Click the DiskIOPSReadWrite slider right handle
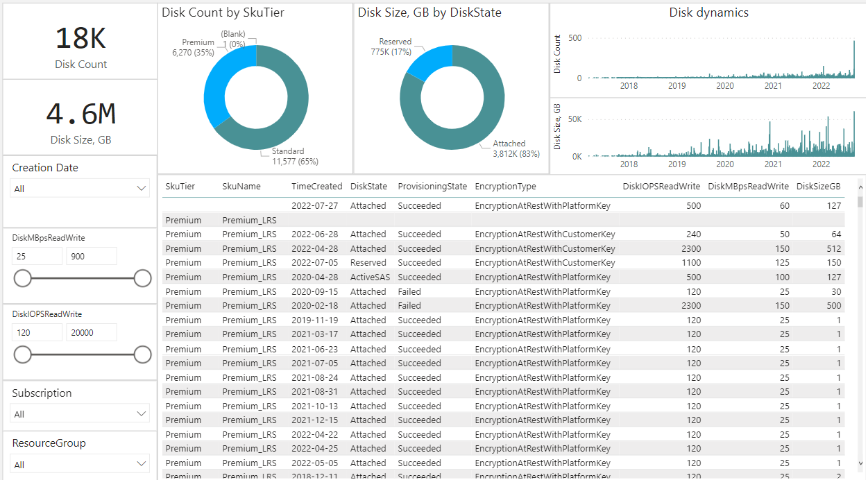This screenshot has width=868, height=480. click(142, 354)
